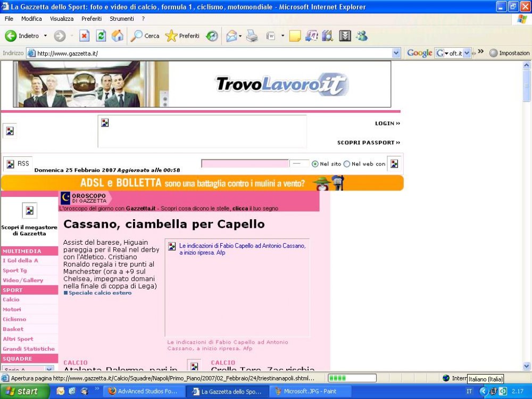
Task: Select the Nel web con radio button
Action: pyautogui.click(x=346, y=164)
